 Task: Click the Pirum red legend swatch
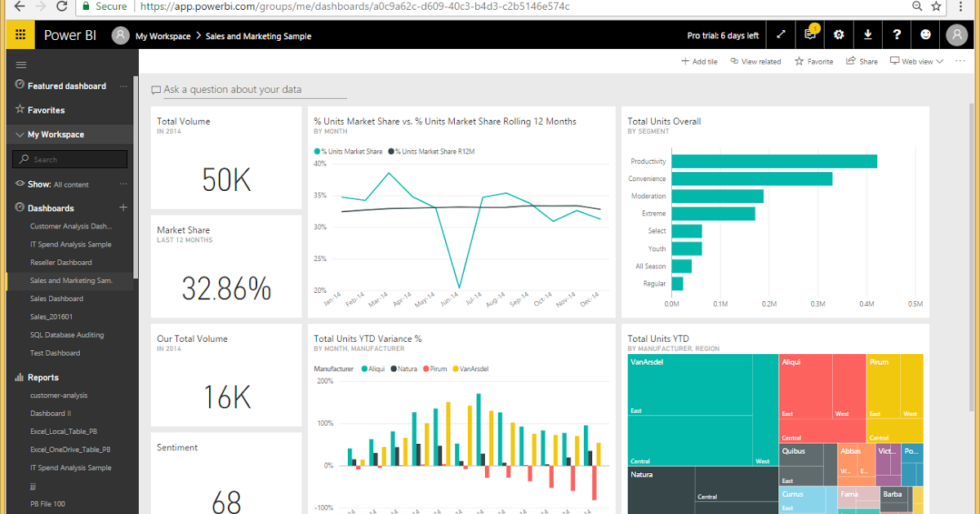coord(425,369)
